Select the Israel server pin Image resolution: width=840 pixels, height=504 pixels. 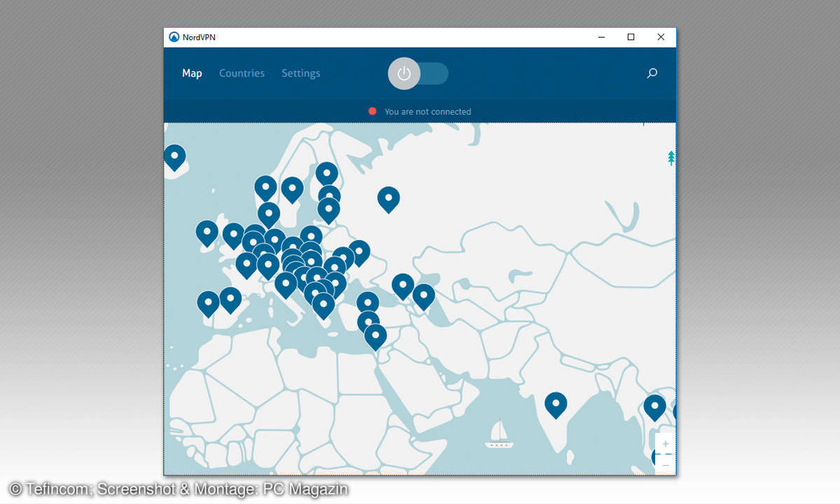(x=375, y=337)
